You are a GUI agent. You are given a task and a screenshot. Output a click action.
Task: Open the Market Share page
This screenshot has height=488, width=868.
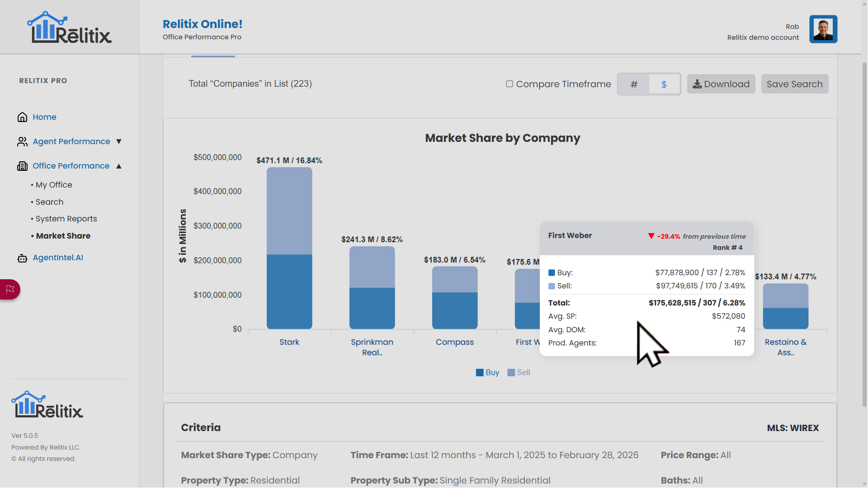(63, 235)
